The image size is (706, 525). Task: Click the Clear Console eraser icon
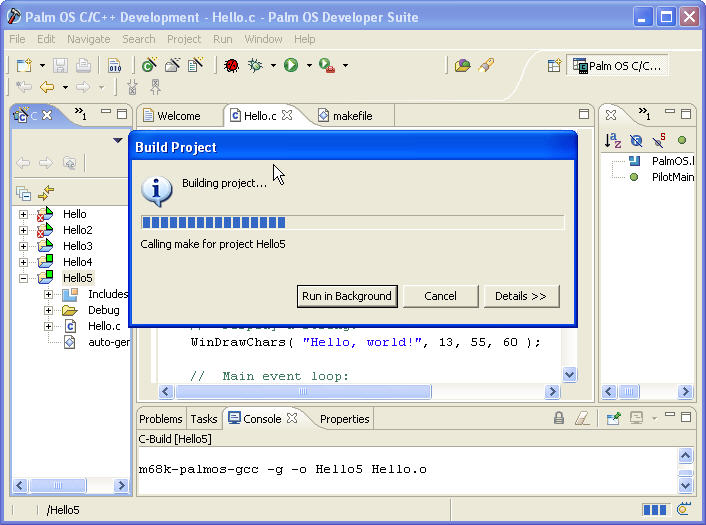pos(582,419)
